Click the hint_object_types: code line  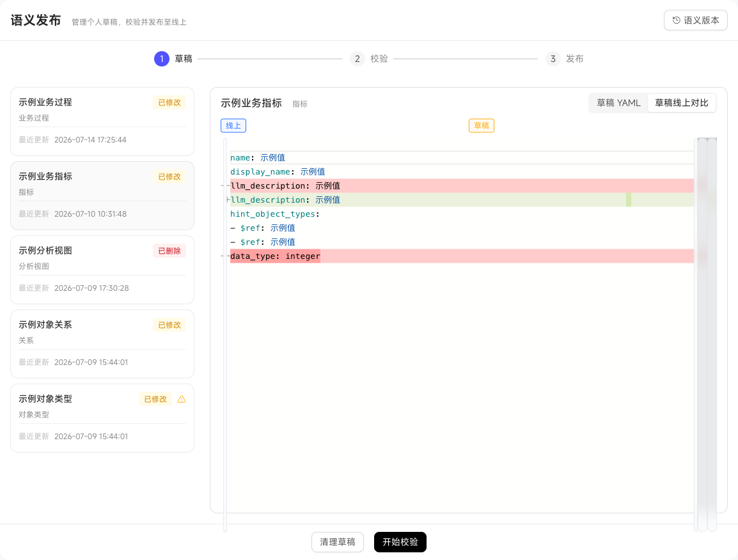[x=462, y=214]
